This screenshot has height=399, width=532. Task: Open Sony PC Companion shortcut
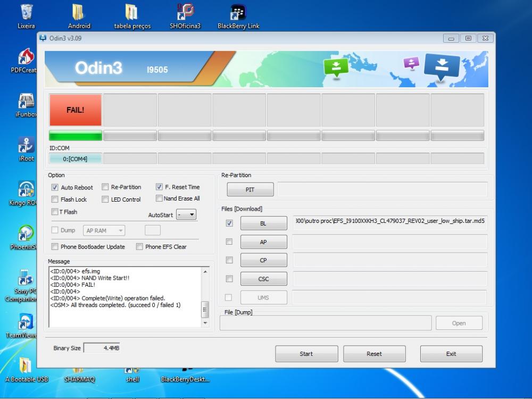pos(22,285)
